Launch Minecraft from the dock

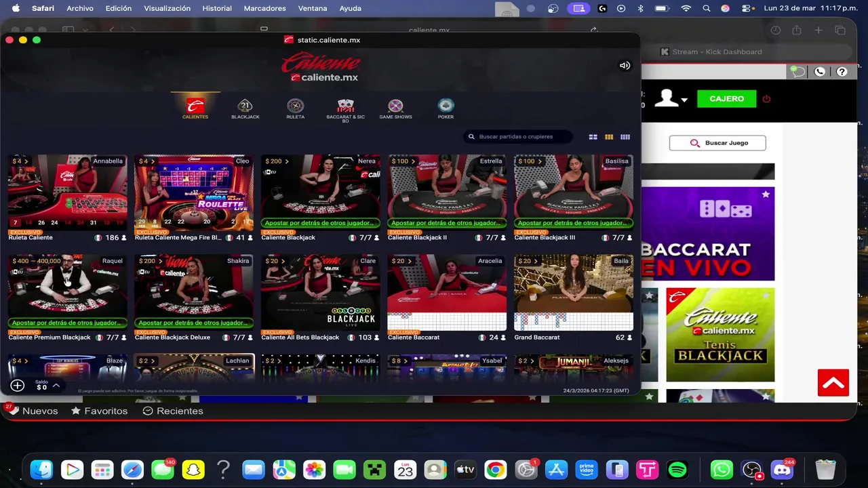click(374, 469)
